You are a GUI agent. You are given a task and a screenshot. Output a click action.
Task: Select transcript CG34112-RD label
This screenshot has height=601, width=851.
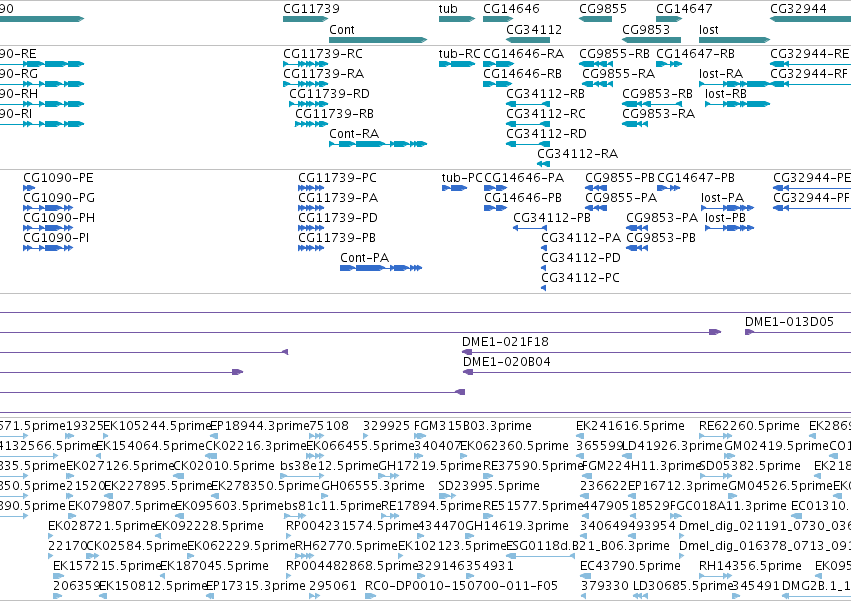pos(547,134)
